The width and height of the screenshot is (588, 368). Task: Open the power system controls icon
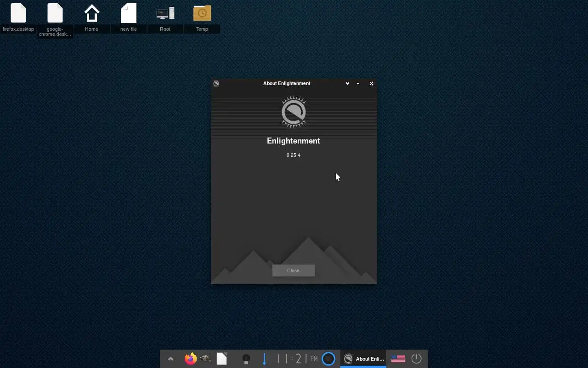pyautogui.click(x=416, y=359)
